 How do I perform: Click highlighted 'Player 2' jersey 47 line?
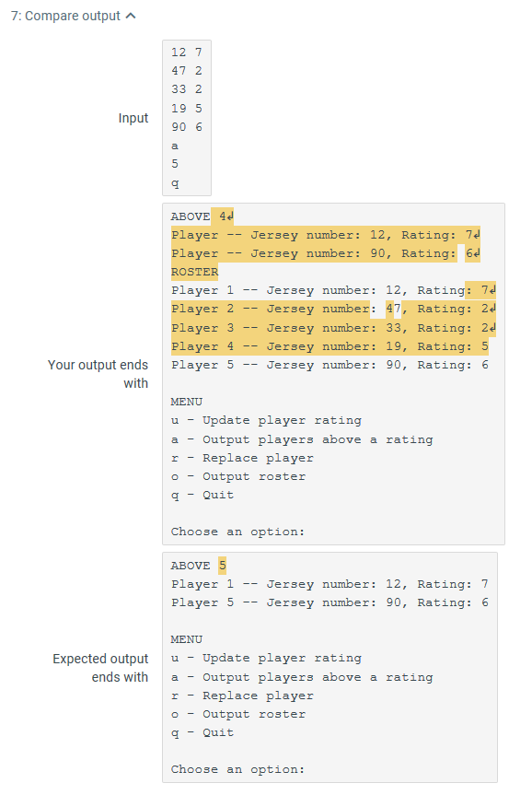(333, 309)
